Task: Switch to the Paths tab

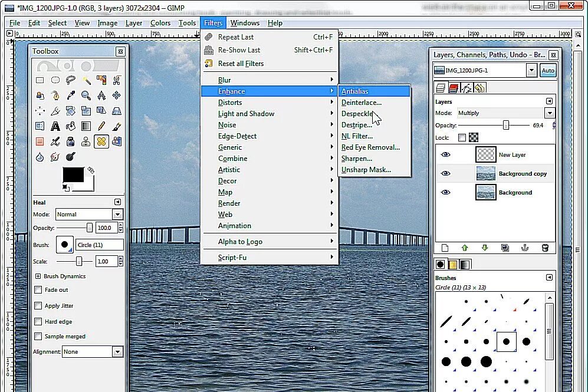Action: pos(467,88)
